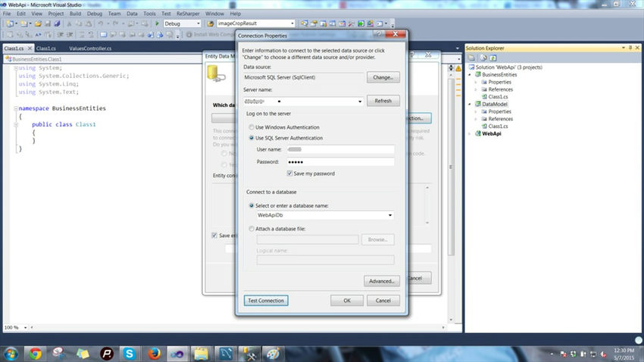
Task: Collapse the BusinessEntities project node
Action: [x=470, y=75]
